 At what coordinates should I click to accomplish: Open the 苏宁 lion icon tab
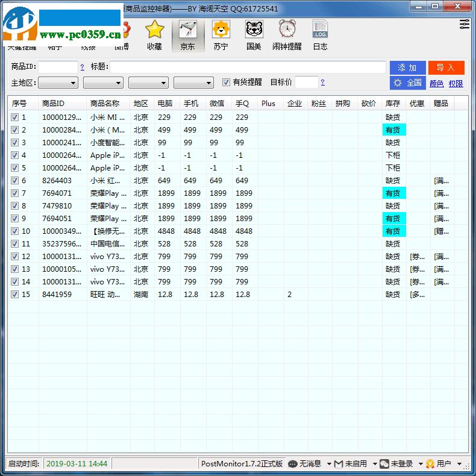[x=221, y=36]
